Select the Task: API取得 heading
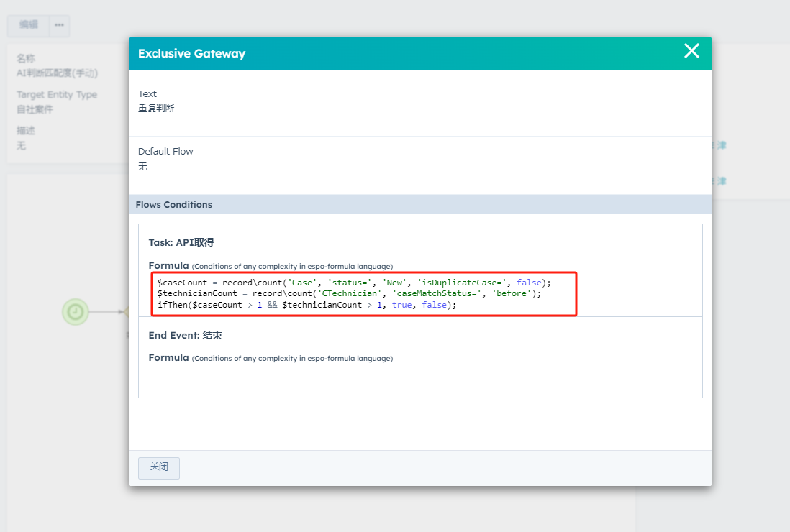 [181, 242]
